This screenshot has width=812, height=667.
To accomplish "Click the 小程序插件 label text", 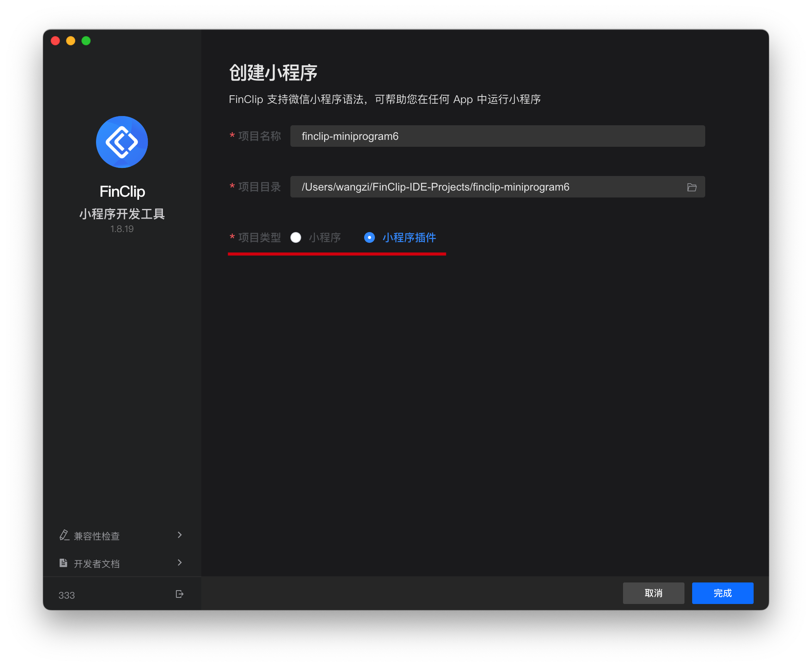I will click(409, 237).
